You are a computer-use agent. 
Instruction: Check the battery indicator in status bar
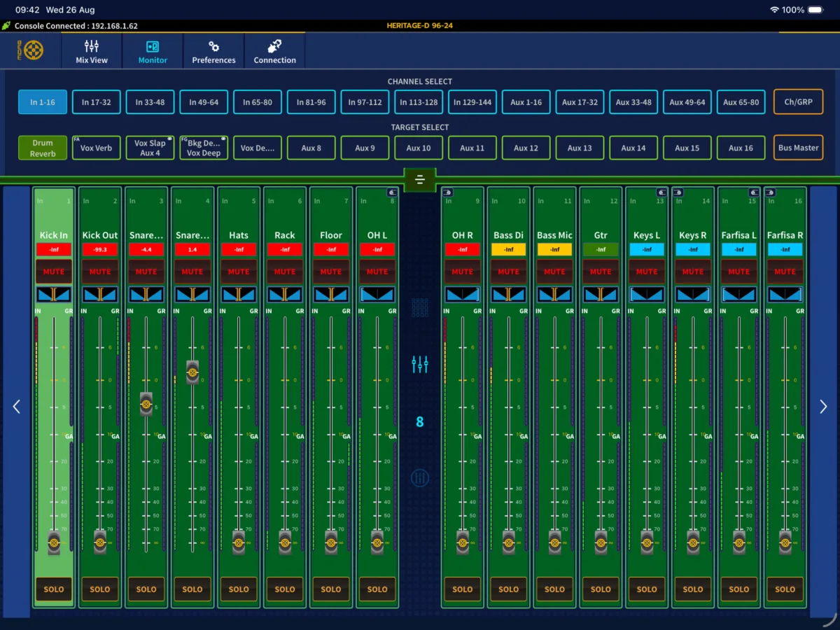[x=815, y=10]
